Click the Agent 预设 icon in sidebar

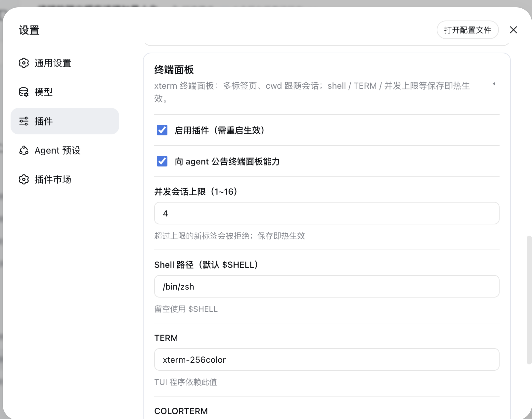24,150
